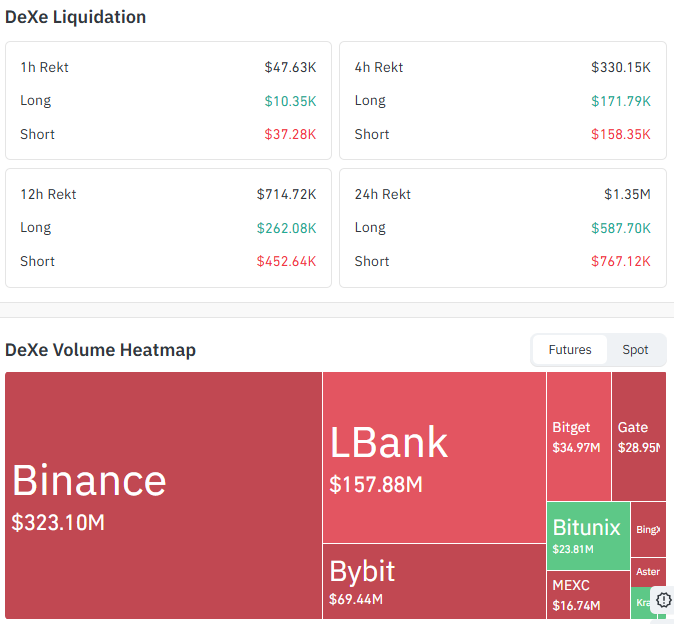
Task: Select the 4h Short value $158.35K
Action: coord(621,135)
